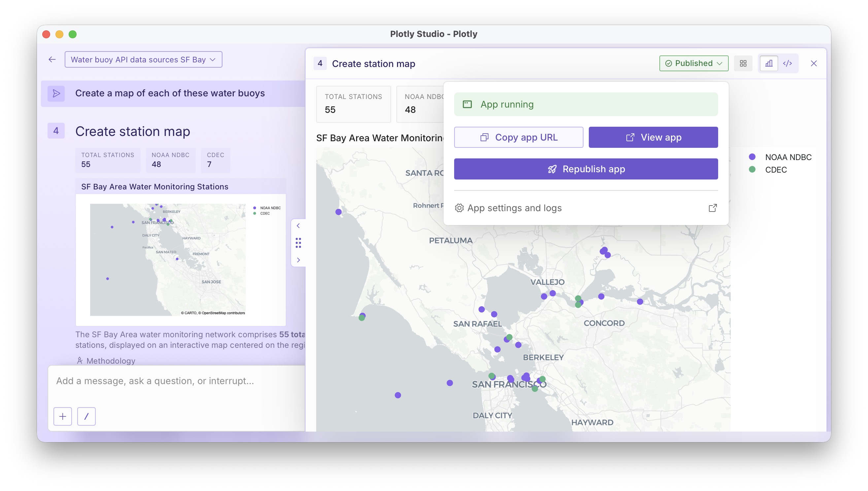868x491 pixels.
Task: Toggle CDEC legend entry in large map
Action: coord(768,170)
